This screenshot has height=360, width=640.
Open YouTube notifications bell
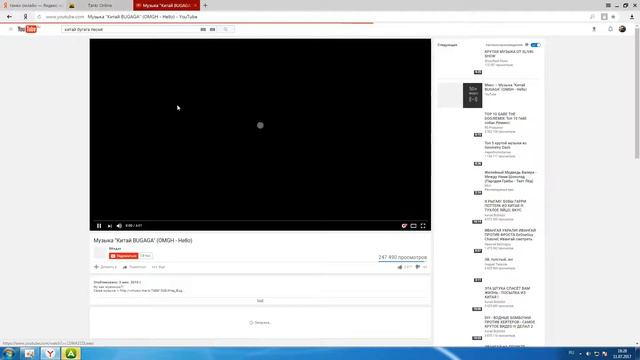click(610, 29)
